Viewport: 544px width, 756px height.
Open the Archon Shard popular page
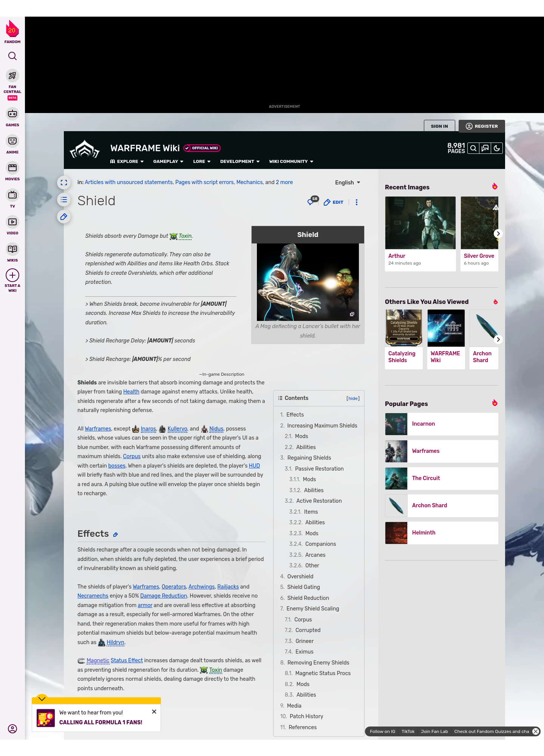(x=442, y=506)
